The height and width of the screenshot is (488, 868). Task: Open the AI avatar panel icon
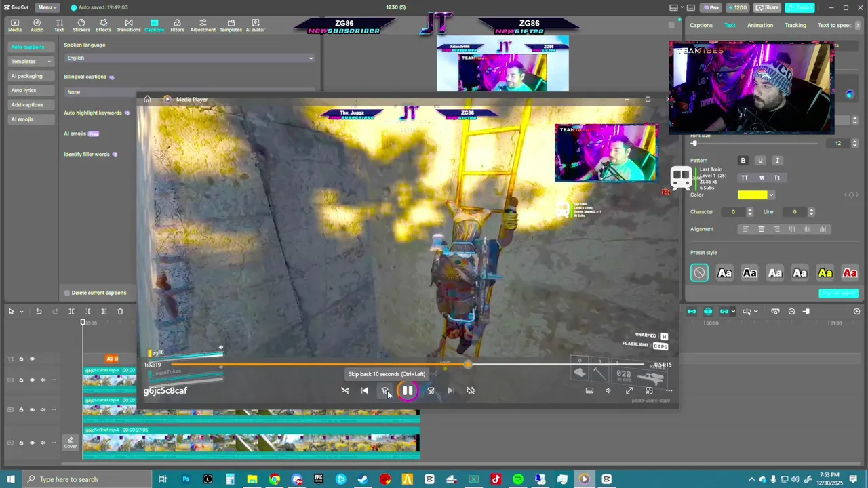point(255,26)
